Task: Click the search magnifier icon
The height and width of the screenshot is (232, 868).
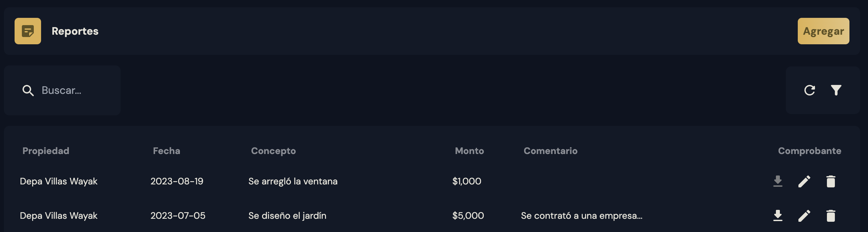Action: tap(28, 91)
